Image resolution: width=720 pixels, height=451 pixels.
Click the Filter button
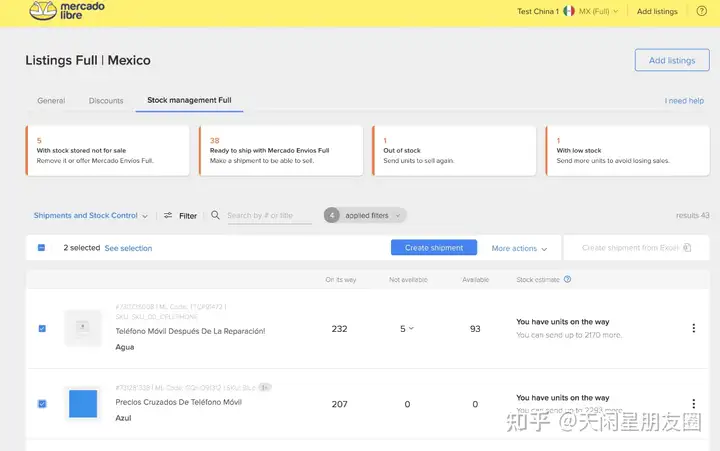[x=180, y=215]
